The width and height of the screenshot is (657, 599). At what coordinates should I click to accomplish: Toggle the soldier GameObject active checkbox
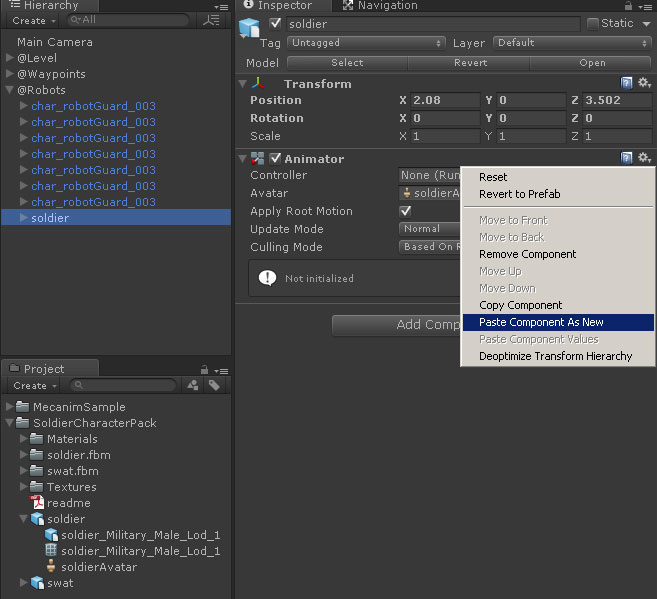pos(275,23)
